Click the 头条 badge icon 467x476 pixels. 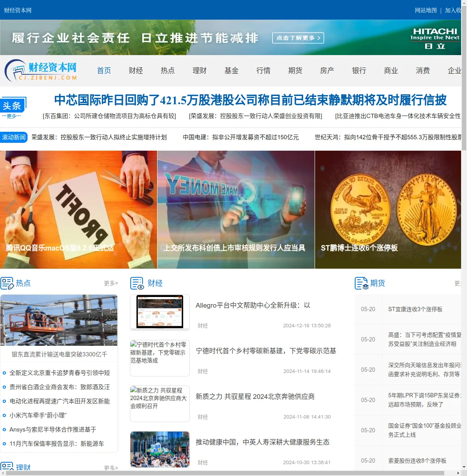click(13, 105)
